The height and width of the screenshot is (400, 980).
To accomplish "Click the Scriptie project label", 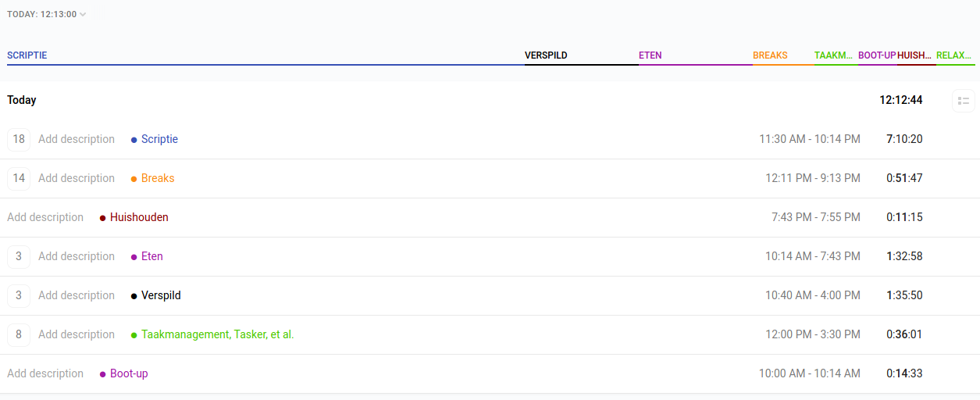I will tap(159, 139).
